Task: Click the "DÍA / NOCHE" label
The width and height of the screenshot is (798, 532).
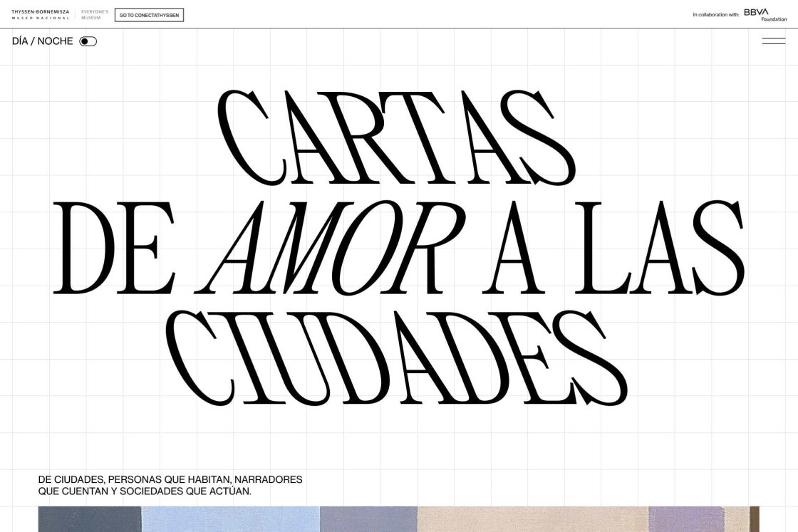Action: pyautogui.click(x=43, y=41)
